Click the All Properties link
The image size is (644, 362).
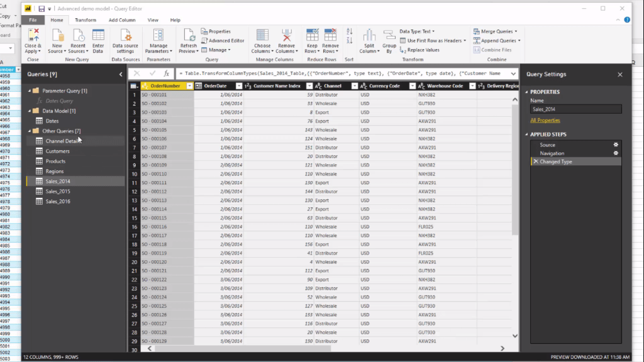(x=545, y=120)
